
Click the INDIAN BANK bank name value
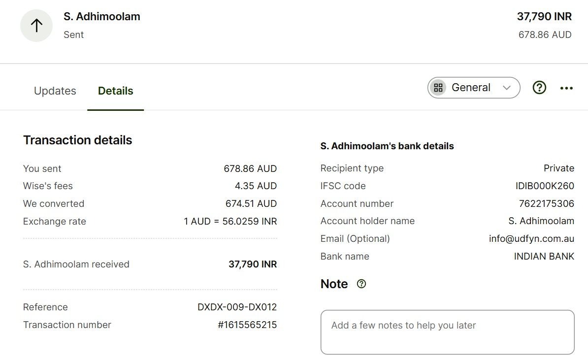tap(544, 256)
